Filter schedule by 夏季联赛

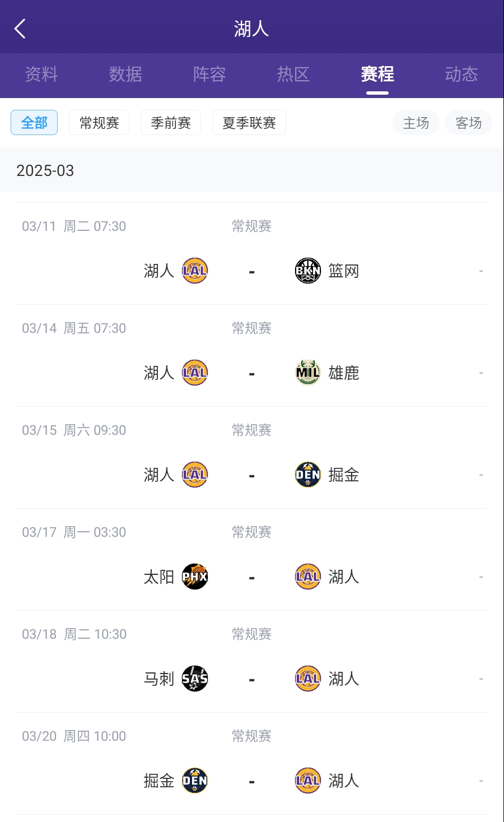tap(249, 123)
